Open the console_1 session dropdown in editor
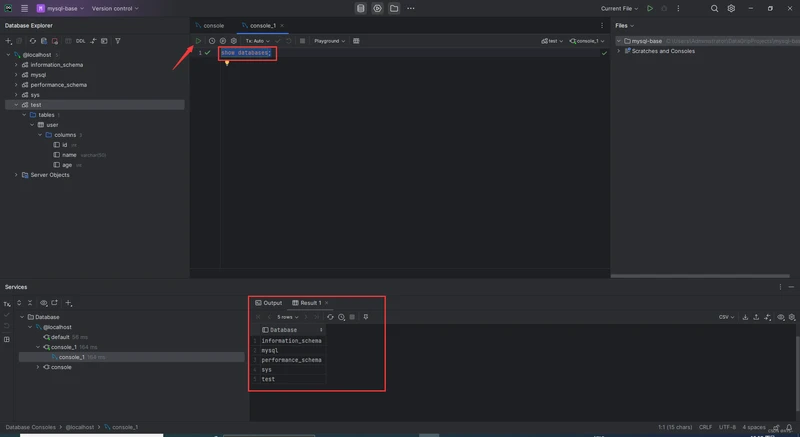The image size is (800, 437). 587,41
